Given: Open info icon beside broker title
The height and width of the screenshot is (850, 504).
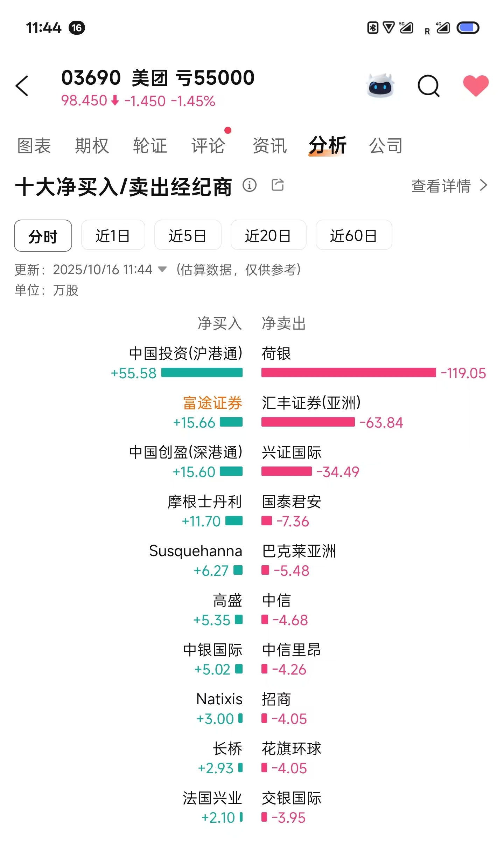Looking at the screenshot, I should (250, 185).
